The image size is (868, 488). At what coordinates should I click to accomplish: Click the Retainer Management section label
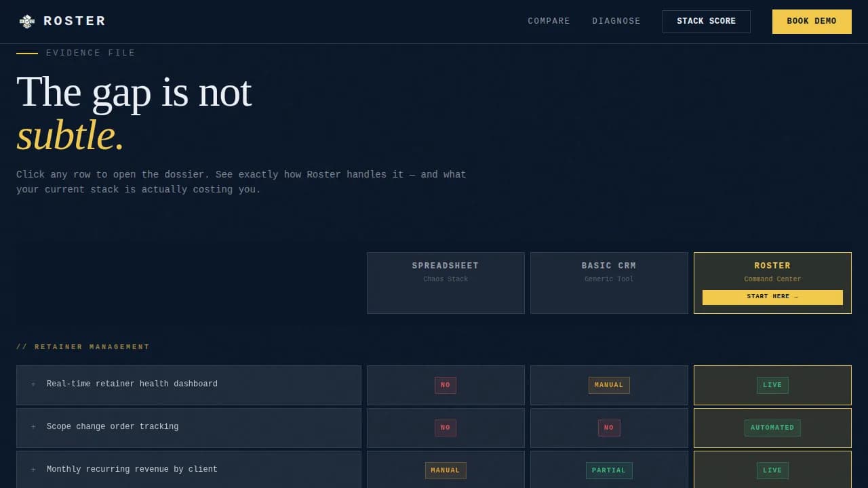83,347
